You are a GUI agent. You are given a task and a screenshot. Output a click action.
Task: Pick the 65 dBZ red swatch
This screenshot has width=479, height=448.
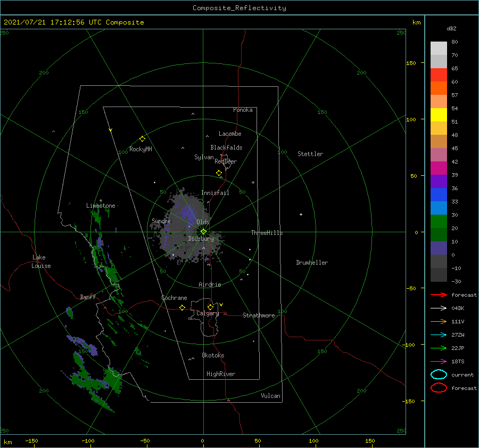coord(439,75)
